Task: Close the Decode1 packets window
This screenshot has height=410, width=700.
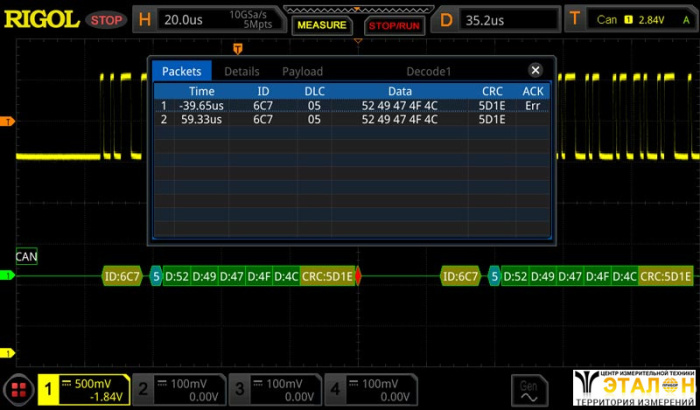Action: [x=535, y=71]
